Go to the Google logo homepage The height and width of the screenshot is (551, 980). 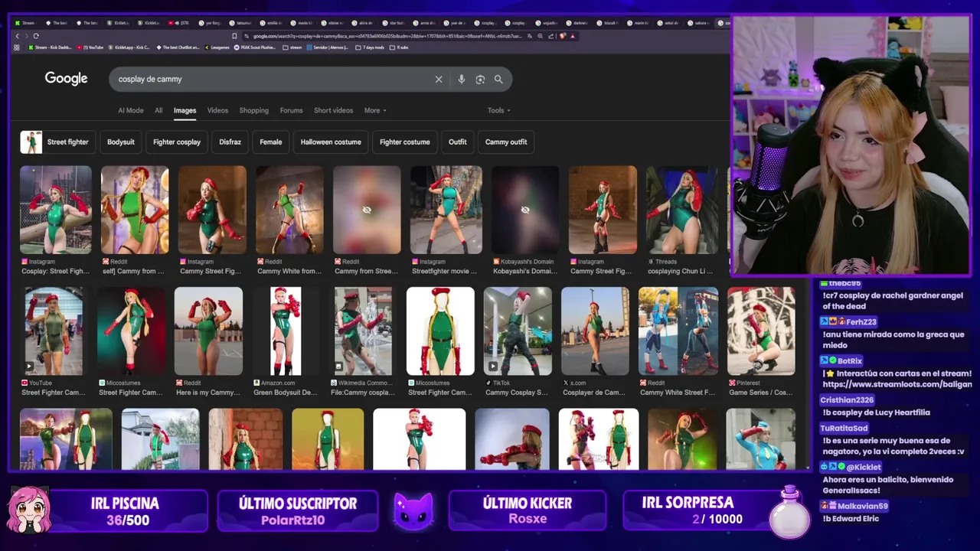[x=66, y=78]
